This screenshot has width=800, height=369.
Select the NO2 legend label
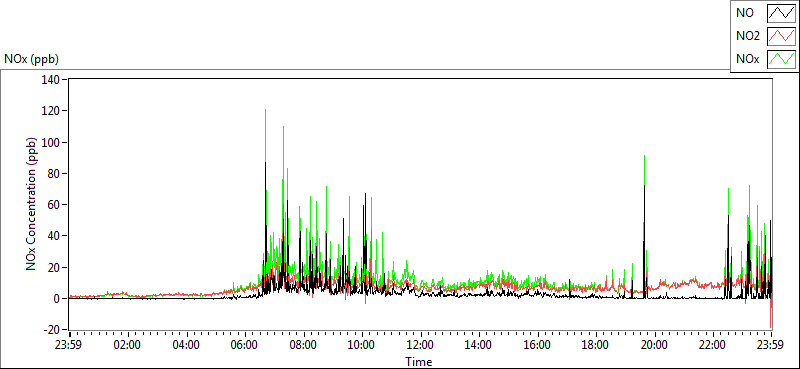748,36
